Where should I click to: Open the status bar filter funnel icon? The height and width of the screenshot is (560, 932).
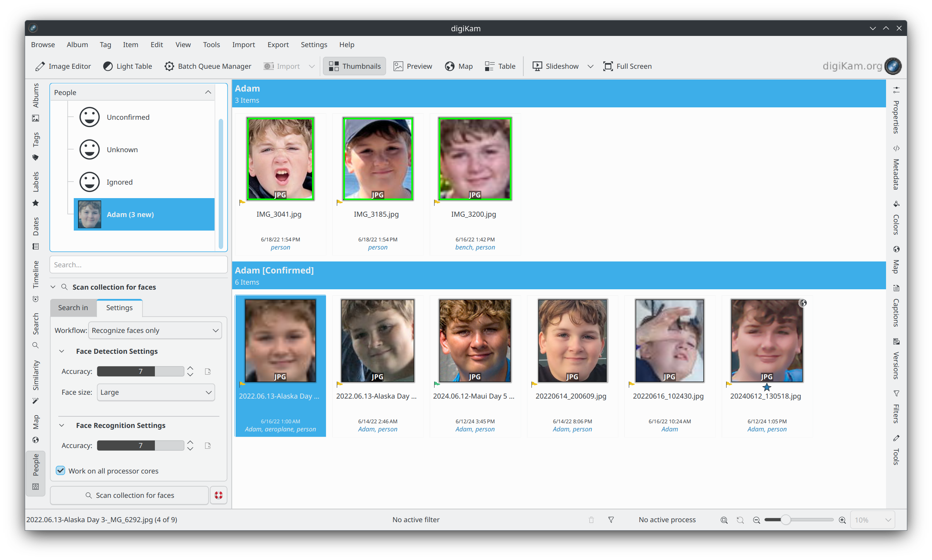click(611, 520)
